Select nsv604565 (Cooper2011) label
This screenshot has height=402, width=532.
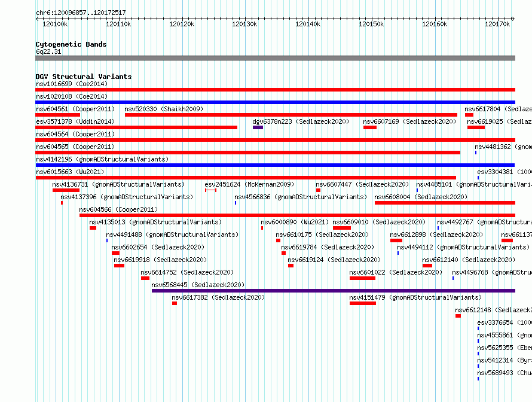tap(75, 147)
